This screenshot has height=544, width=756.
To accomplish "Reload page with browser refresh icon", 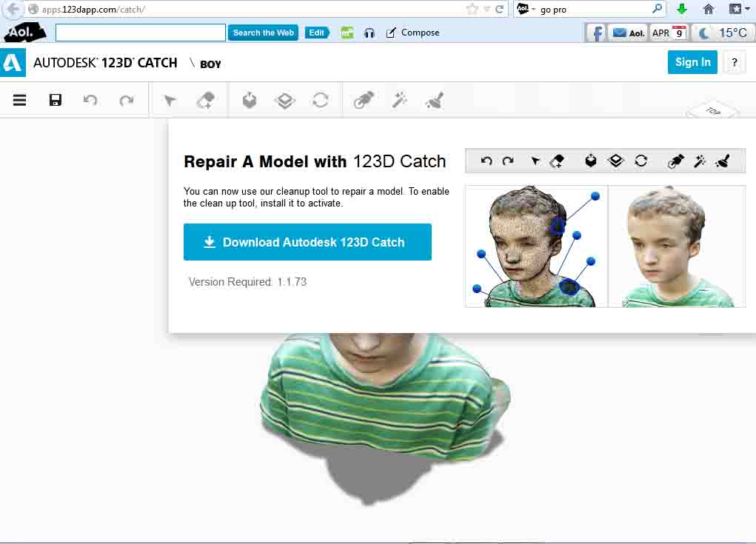I will pyautogui.click(x=500, y=9).
